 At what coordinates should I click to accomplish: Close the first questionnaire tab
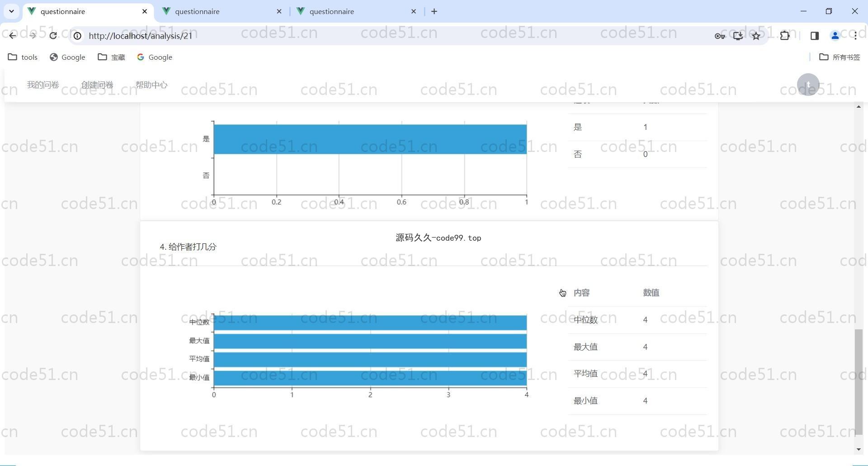pyautogui.click(x=145, y=11)
